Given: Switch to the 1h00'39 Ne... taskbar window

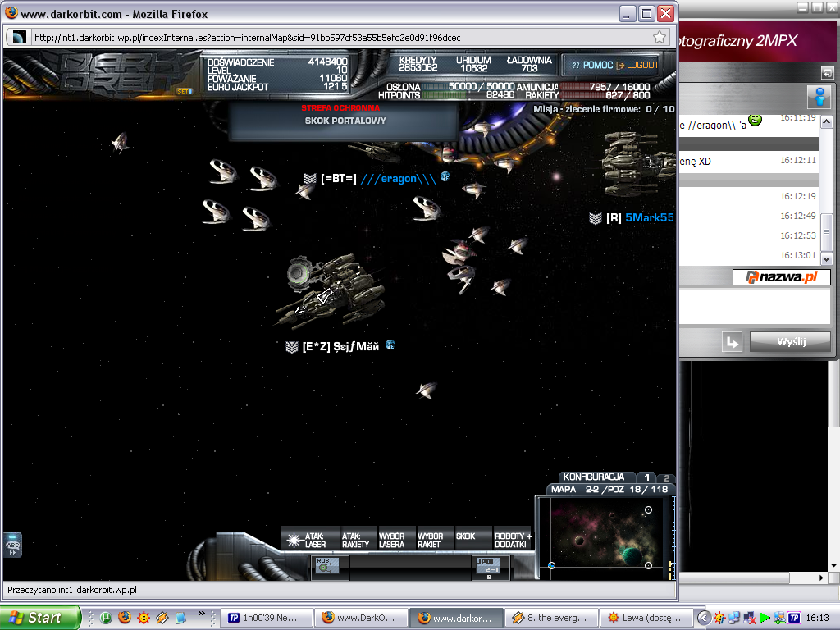Looking at the screenshot, I should (267, 618).
